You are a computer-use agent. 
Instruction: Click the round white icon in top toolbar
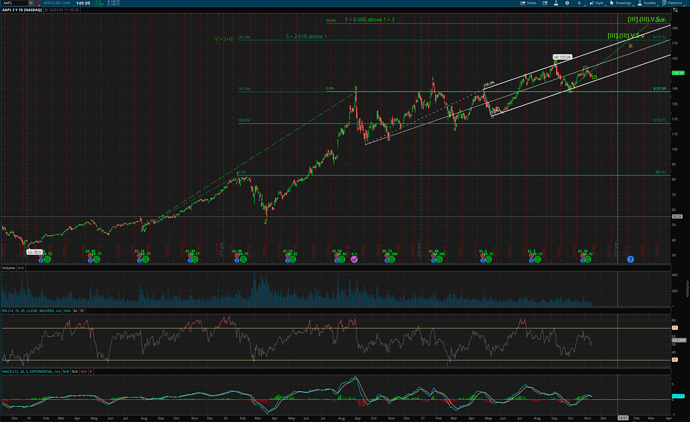click(567, 3)
